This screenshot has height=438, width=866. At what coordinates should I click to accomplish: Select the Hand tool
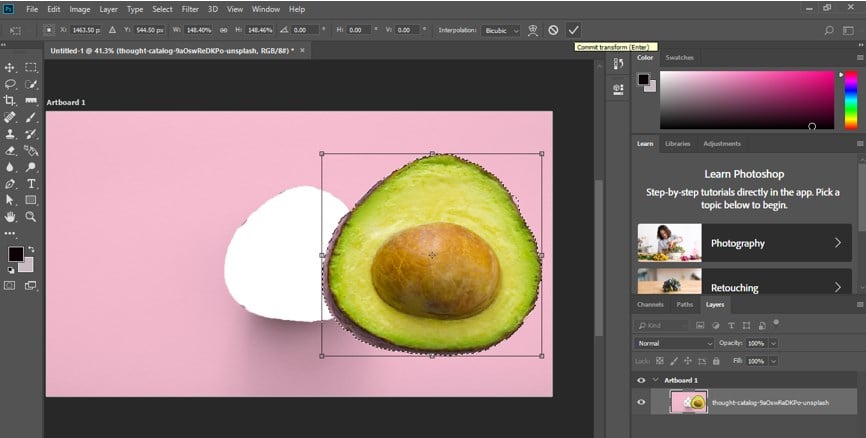pyautogui.click(x=10, y=217)
